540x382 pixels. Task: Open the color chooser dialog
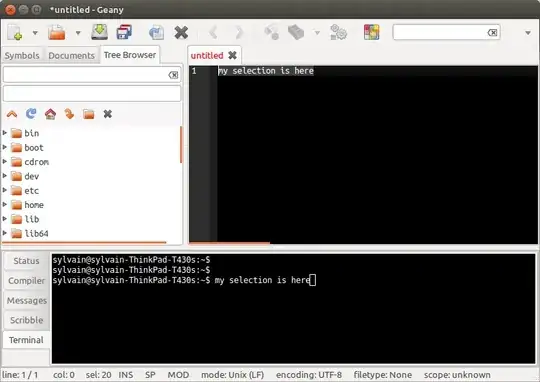point(371,32)
